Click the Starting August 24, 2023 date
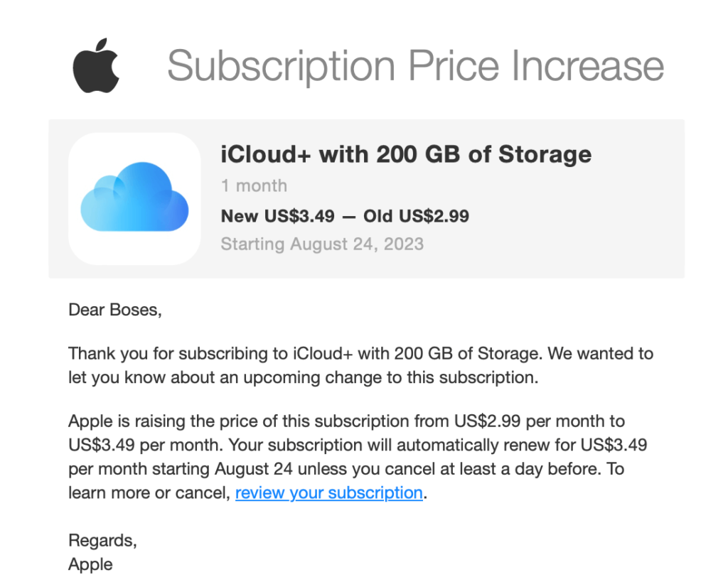 click(322, 244)
